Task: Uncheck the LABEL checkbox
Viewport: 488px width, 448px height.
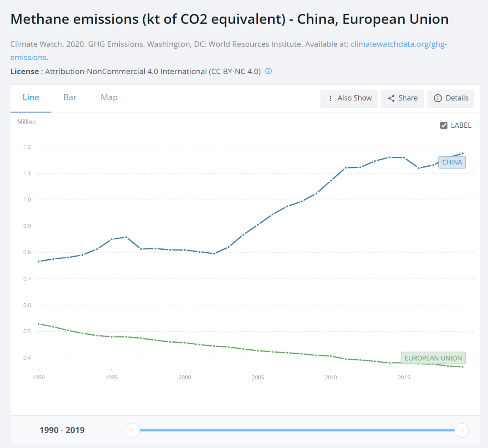Action: (444, 125)
